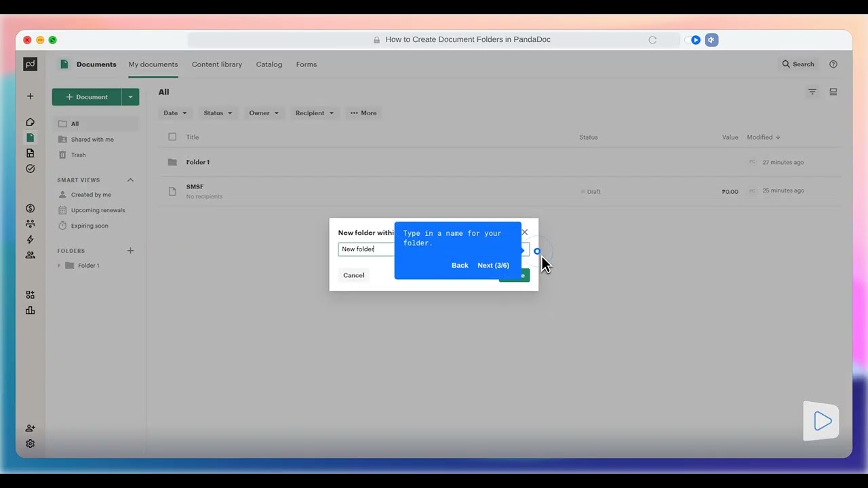Open the SMSF document row
The image size is (868, 488).
click(500, 191)
